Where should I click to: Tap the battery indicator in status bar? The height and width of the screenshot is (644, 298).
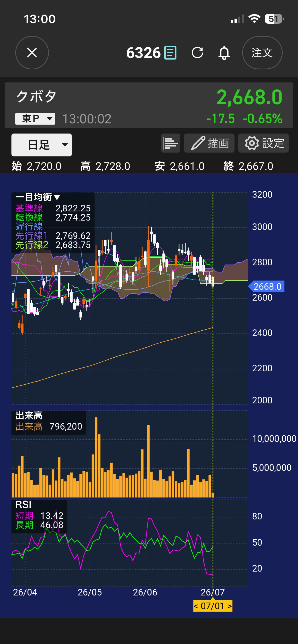click(x=274, y=19)
